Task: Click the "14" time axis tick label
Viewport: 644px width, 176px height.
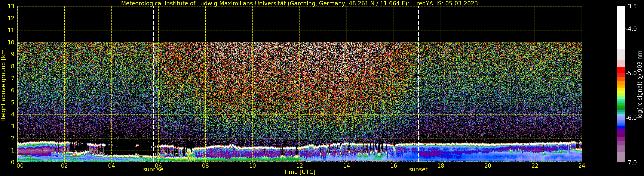Action: click(x=347, y=166)
